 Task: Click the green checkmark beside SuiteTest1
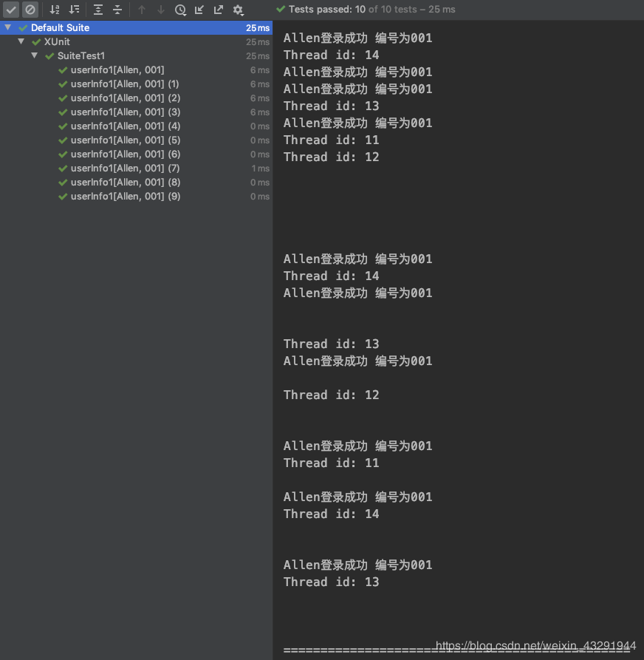(x=49, y=55)
